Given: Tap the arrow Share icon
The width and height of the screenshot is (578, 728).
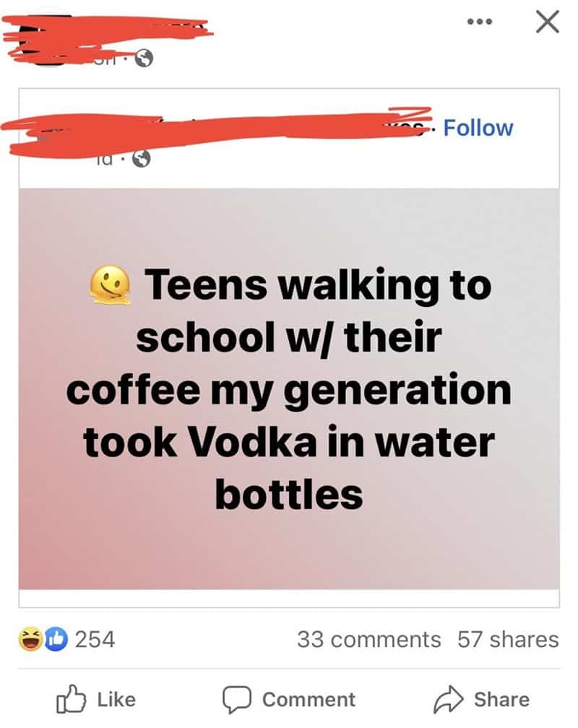Looking at the screenshot, I should pyautogui.click(x=449, y=699).
